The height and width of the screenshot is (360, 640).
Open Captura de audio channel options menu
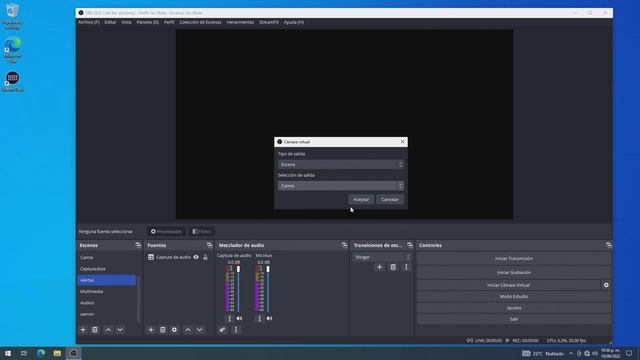(x=229, y=318)
